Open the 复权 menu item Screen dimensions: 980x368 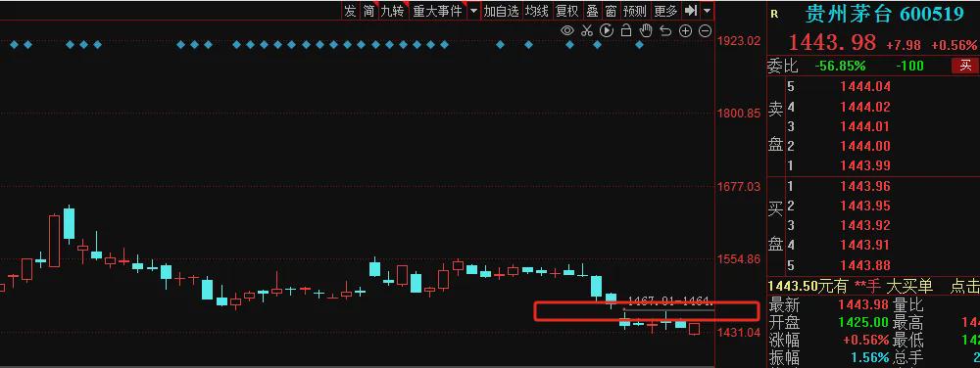click(566, 11)
